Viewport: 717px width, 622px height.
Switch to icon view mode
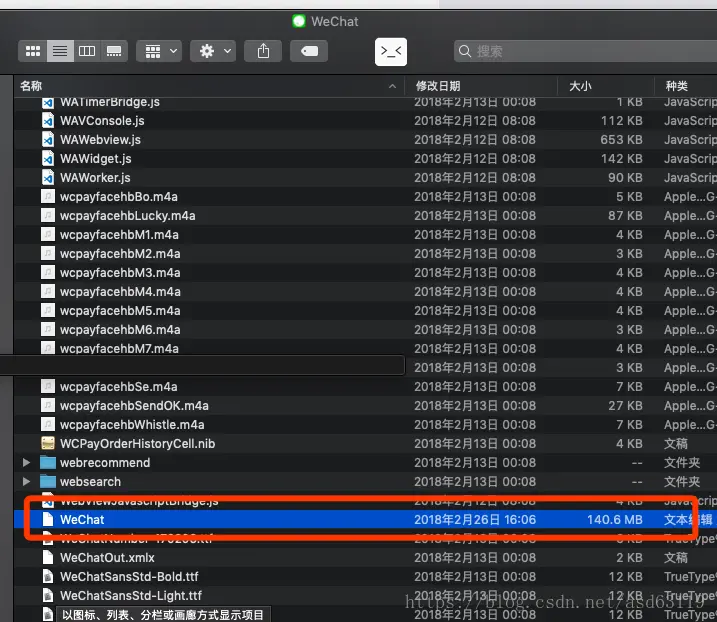pyautogui.click(x=32, y=51)
